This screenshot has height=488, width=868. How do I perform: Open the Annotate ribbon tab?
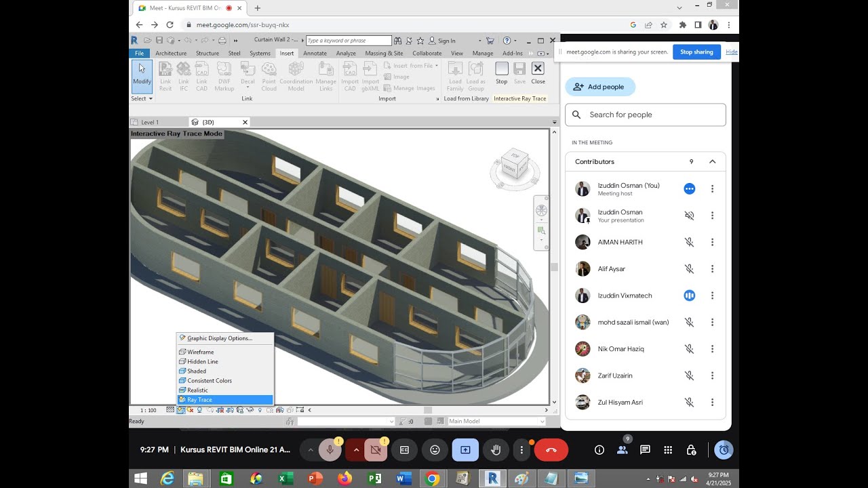pos(315,53)
